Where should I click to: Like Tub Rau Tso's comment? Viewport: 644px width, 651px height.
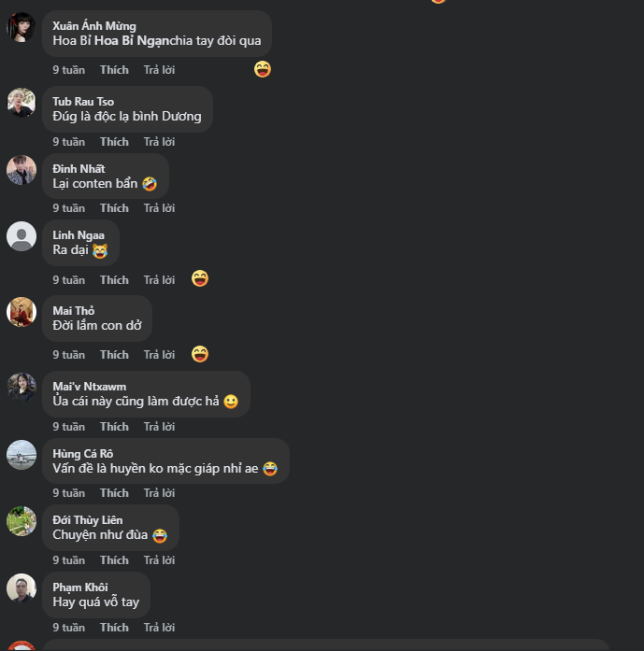click(x=114, y=142)
